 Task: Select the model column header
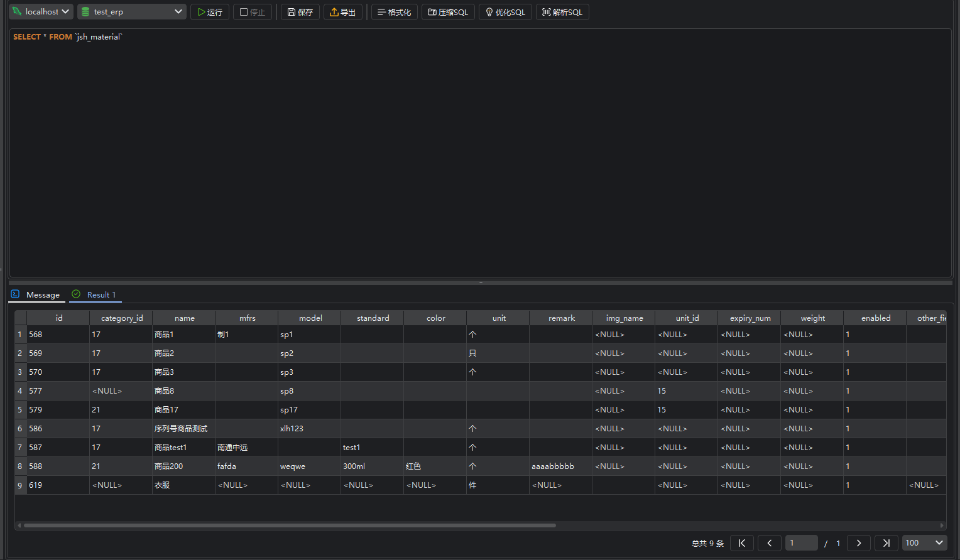point(310,318)
